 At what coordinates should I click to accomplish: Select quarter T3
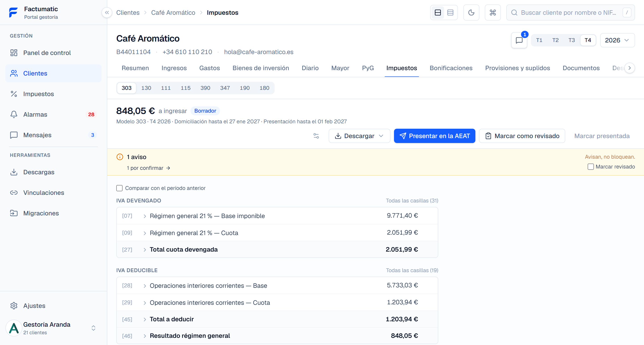tap(572, 40)
